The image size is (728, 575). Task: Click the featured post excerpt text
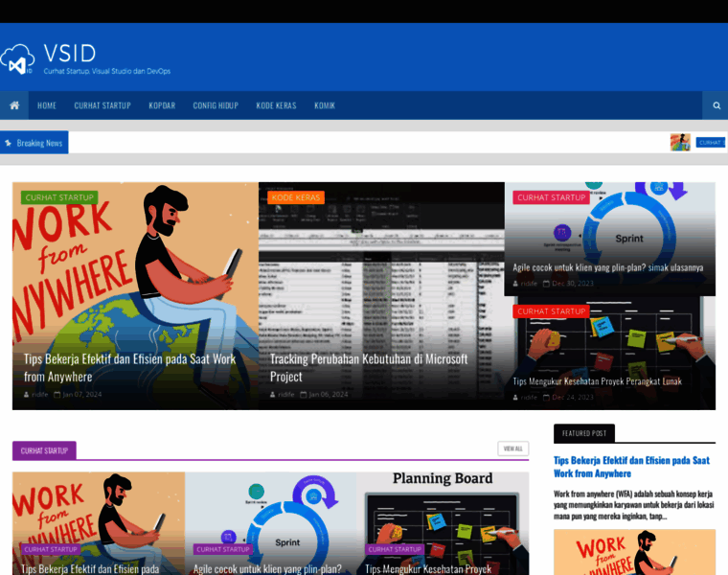tap(633, 505)
